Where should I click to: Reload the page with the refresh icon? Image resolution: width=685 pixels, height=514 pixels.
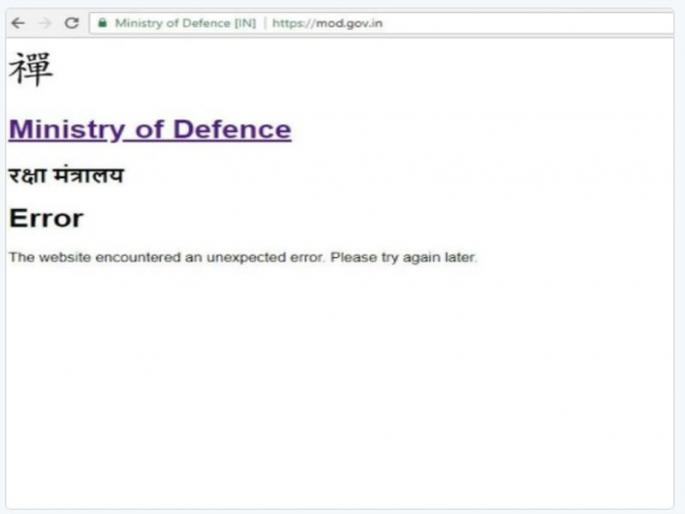point(72,23)
